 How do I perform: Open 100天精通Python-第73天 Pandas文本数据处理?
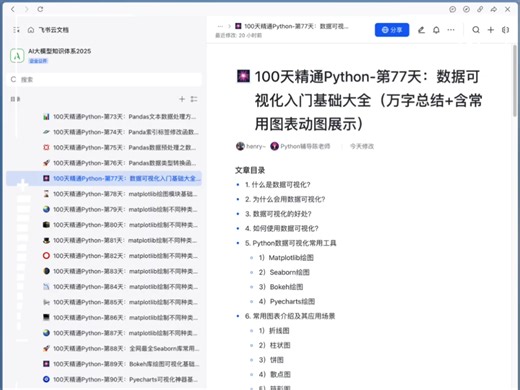click(104, 117)
